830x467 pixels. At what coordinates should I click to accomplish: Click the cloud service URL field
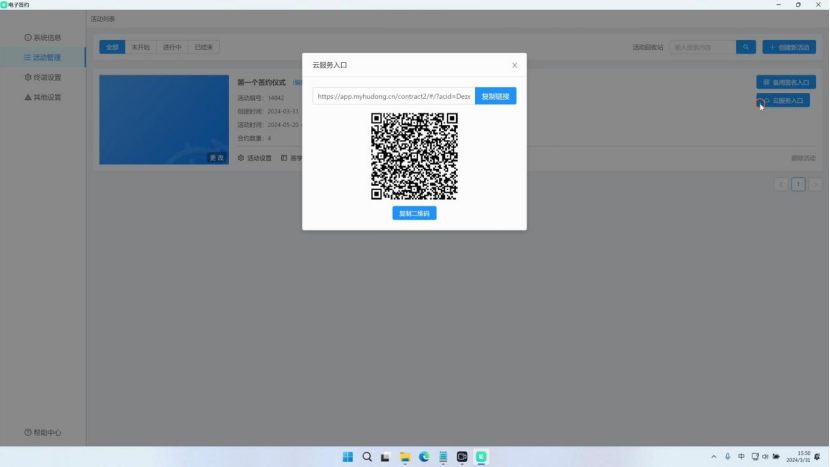coord(393,96)
